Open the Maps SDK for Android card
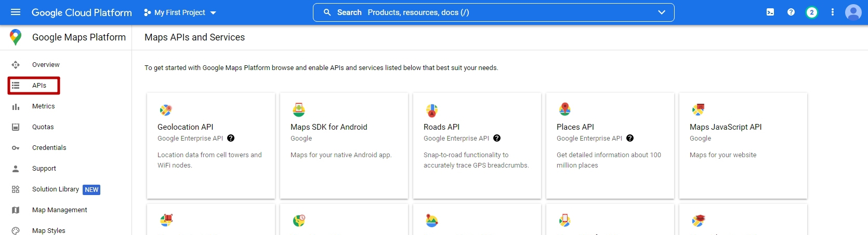The width and height of the screenshot is (868, 235). [x=344, y=146]
